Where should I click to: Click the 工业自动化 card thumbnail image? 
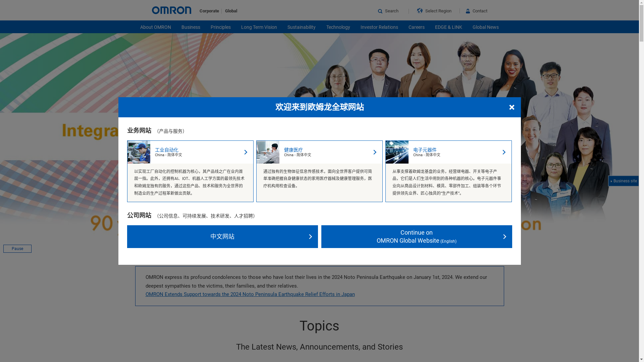click(x=139, y=152)
